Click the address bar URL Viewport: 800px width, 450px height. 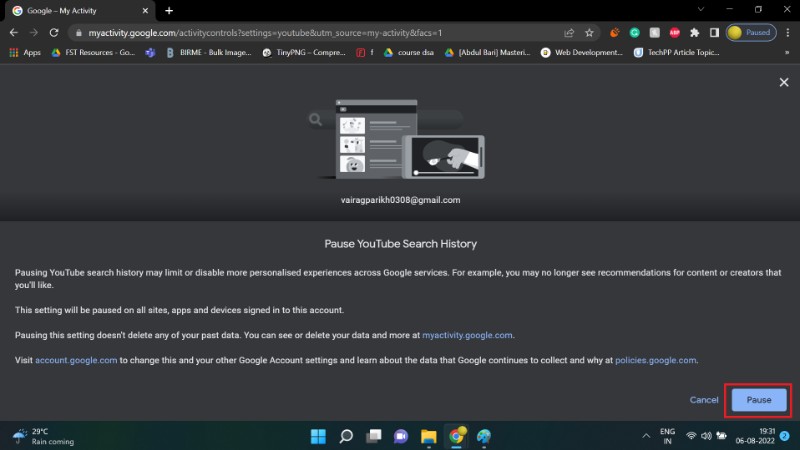point(265,33)
